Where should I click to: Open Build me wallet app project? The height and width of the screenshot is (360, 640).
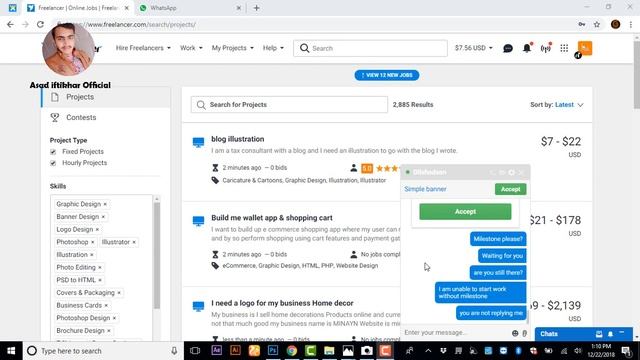[x=272, y=218]
